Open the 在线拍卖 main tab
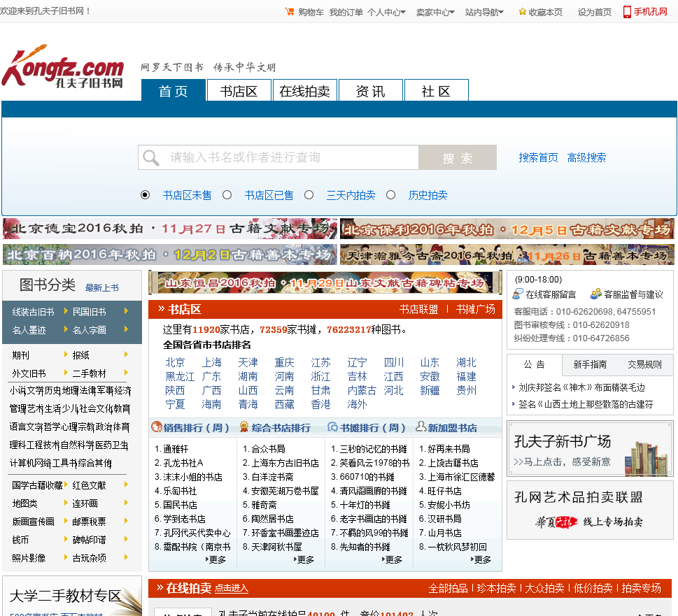This screenshot has height=616, width=678. coord(305,91)
